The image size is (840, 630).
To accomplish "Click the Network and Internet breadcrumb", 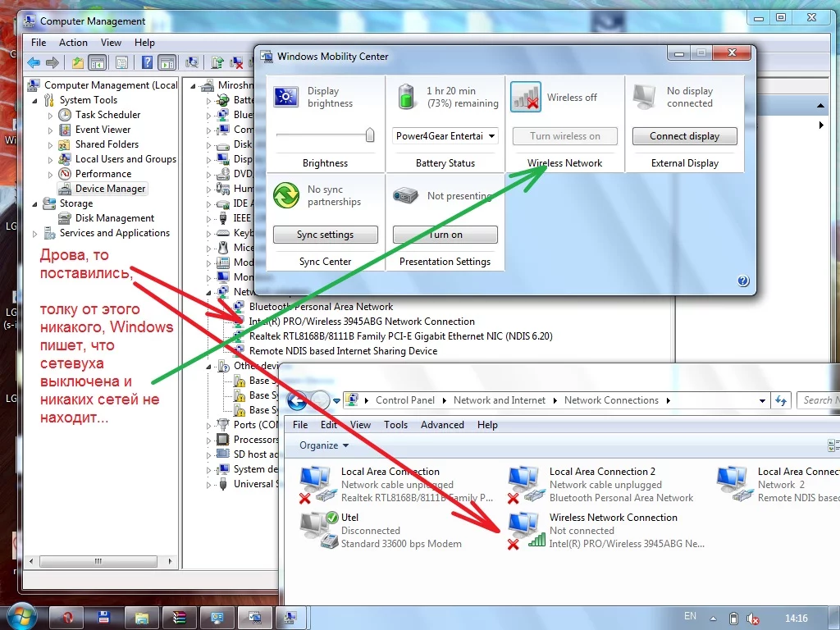I will click(x=499, y=400).
